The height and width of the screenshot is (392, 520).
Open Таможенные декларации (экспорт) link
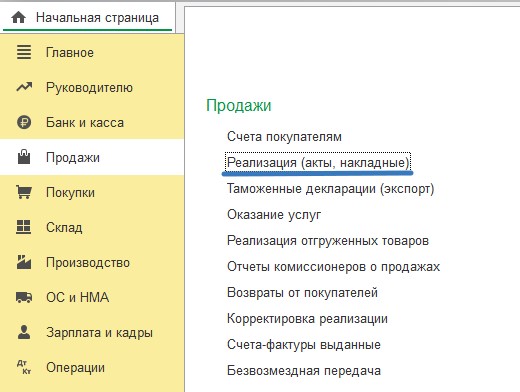coord(331,189)
